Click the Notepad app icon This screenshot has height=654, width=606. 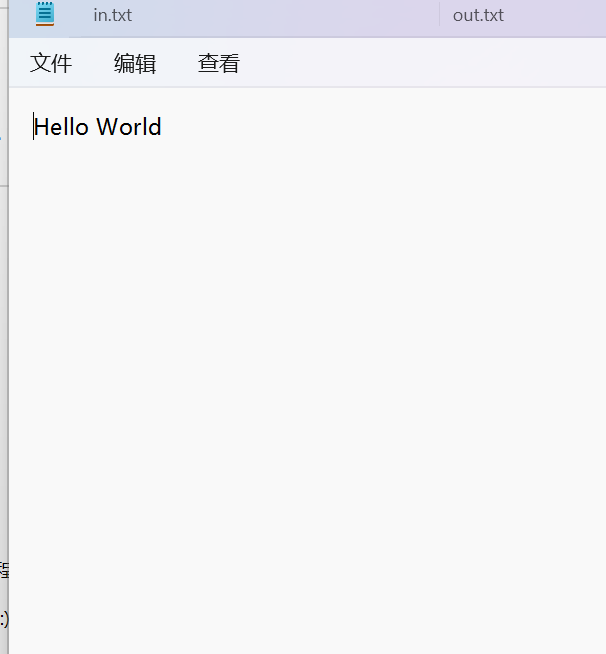point(45,14)
